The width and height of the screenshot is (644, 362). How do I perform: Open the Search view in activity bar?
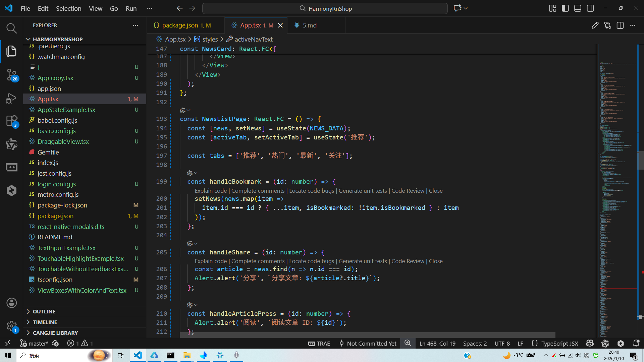(x=11, y=28)
